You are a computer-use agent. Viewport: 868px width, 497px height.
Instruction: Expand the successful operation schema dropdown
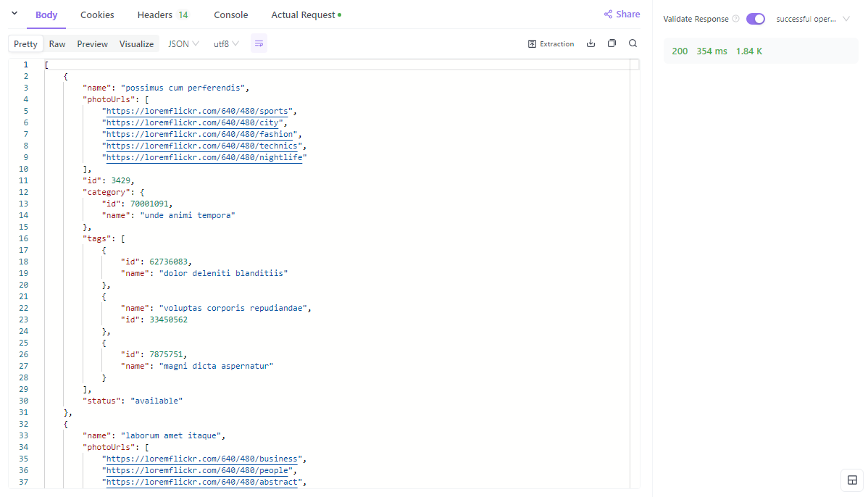point(814,19)
